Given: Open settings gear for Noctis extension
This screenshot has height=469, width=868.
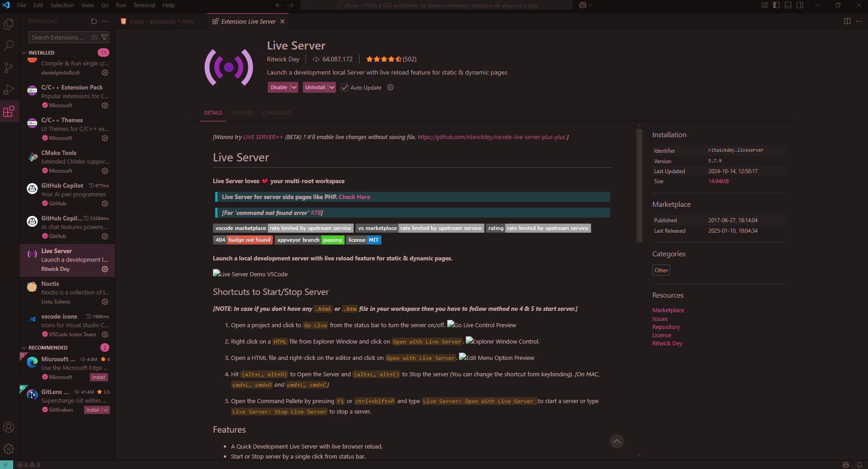Looking at the screenshot, I should point(105,302).
